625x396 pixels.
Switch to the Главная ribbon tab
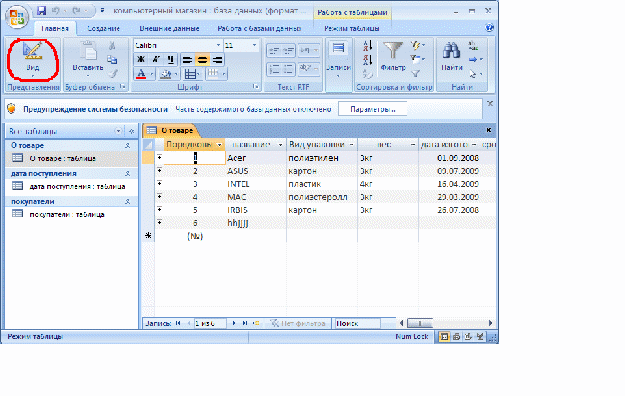55,28
